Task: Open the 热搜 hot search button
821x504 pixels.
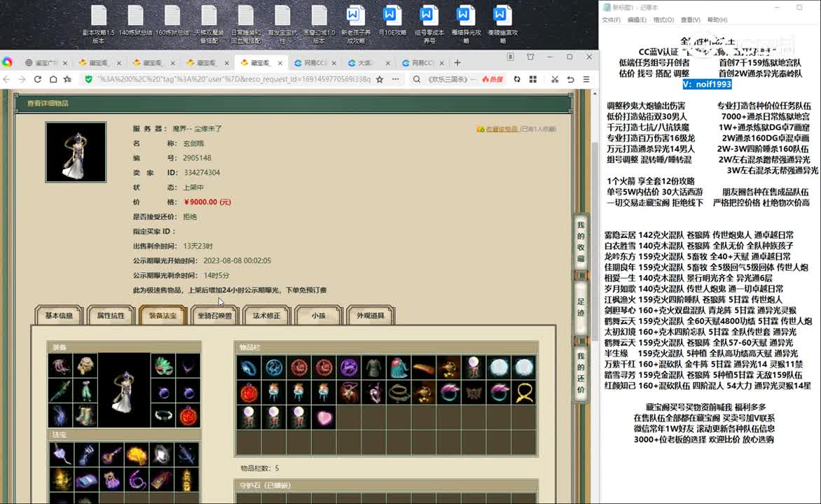Action: pos(492,79)
